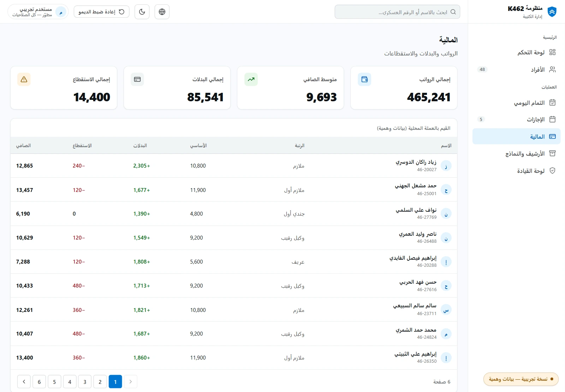565x392 pixels.
Task: Open لوحة التحكم dashboard in sidebar
Action: (517, 52)
